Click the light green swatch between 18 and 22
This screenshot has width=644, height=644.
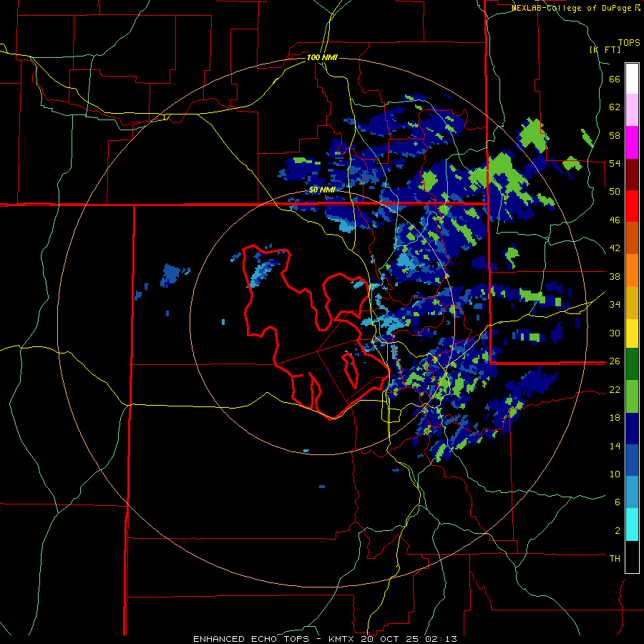(x=632, y=396)
